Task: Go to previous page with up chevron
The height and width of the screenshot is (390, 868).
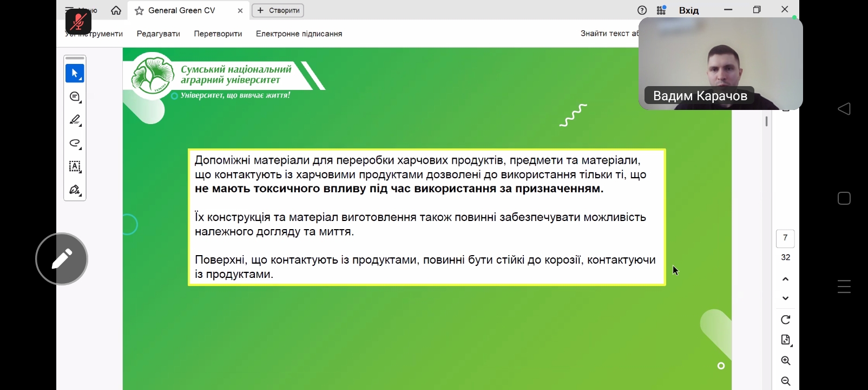Action: [786, 279]
